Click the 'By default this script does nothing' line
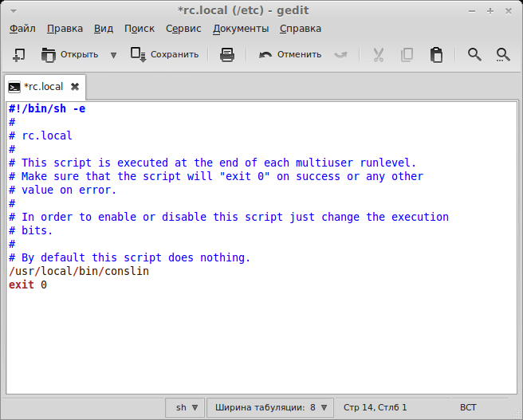The image size is (523, 420). 129,257
